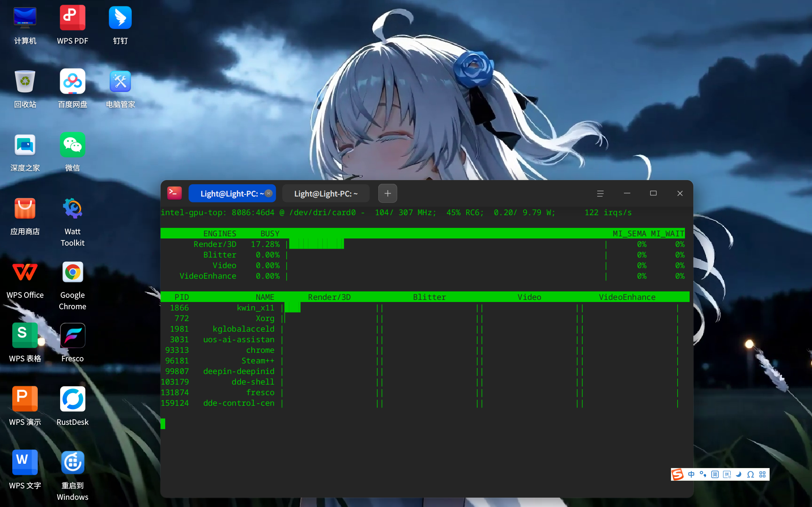This screenshot has height=507, width=812.
Task: Open the 重启到 Windows desktop shortcut
Action: [x=72, y=476]
